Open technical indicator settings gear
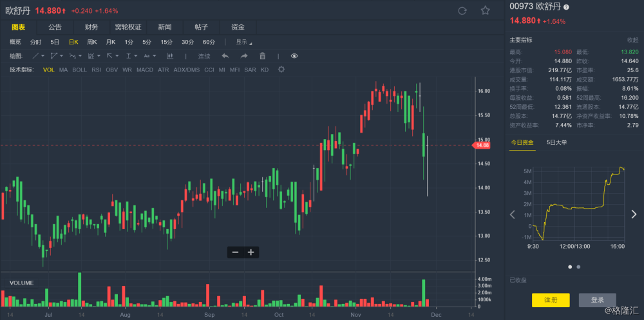This screenshot has width=644, height=320. (281, 70)
